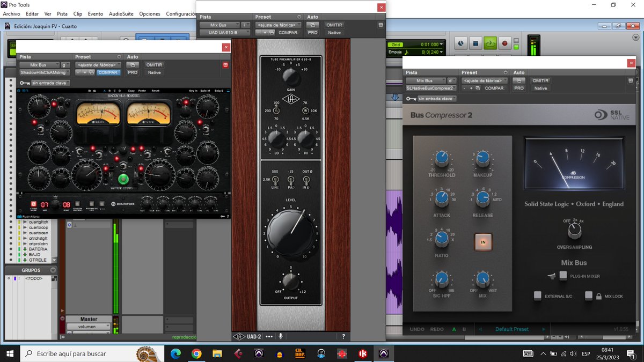The width and height of the screenshot is (644, 362).
Task: Click the taskbar search box
Action: [93, 353]
